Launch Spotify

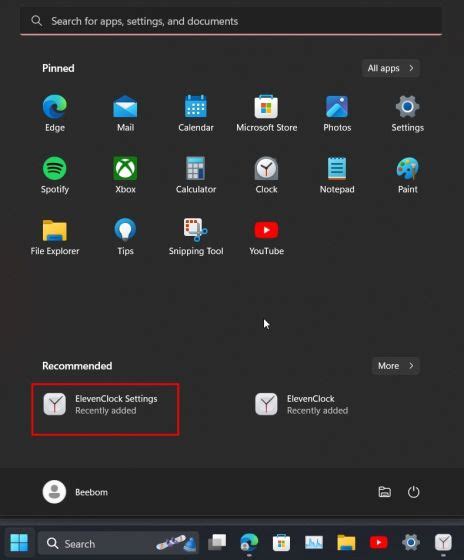[x=55, y=175]
